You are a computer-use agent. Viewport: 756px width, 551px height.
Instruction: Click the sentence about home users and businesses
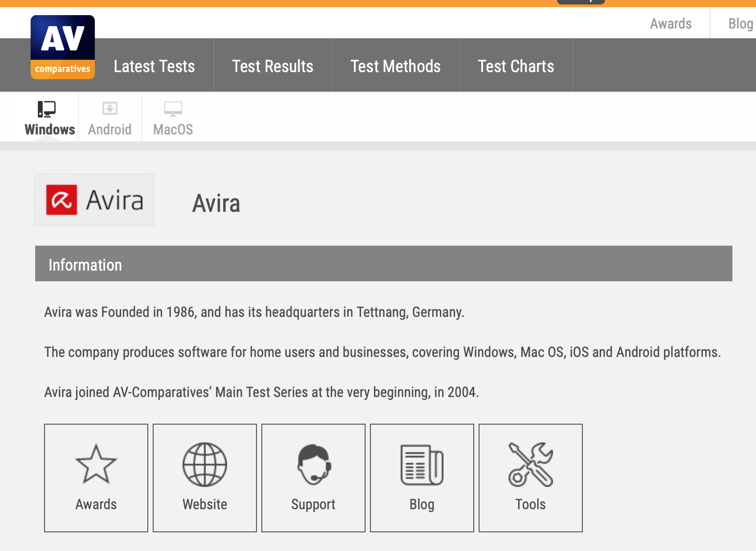tap(382, 352)
